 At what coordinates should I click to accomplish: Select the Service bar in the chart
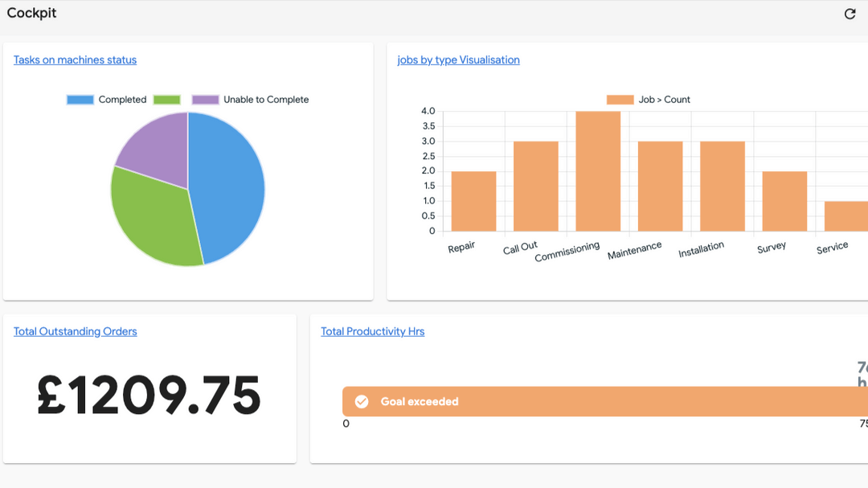[x=846, y=217]
